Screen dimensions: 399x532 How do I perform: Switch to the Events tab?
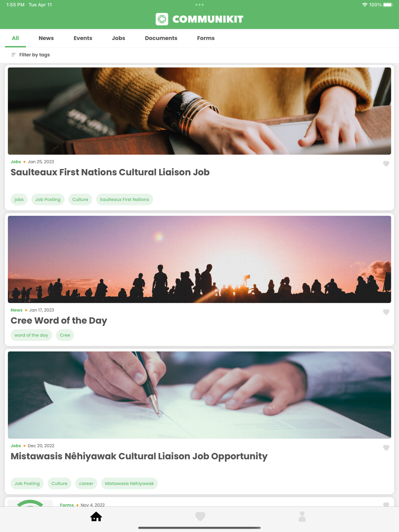83,38
